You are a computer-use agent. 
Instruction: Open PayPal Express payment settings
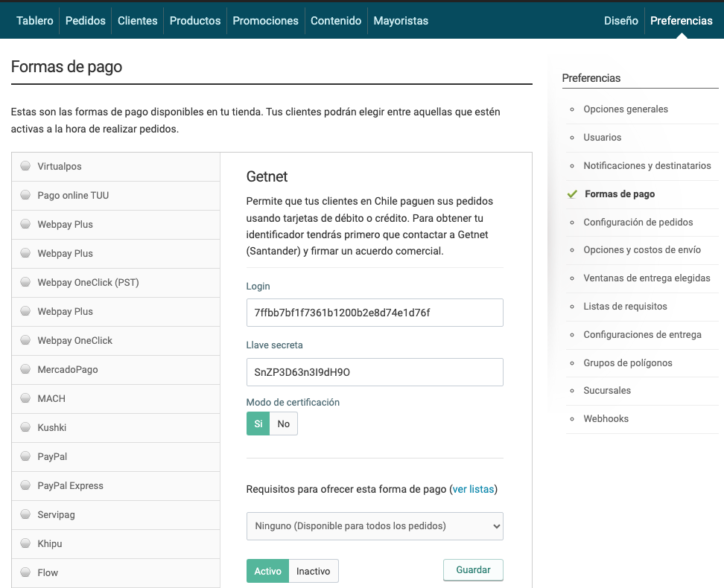click(116, 487)
